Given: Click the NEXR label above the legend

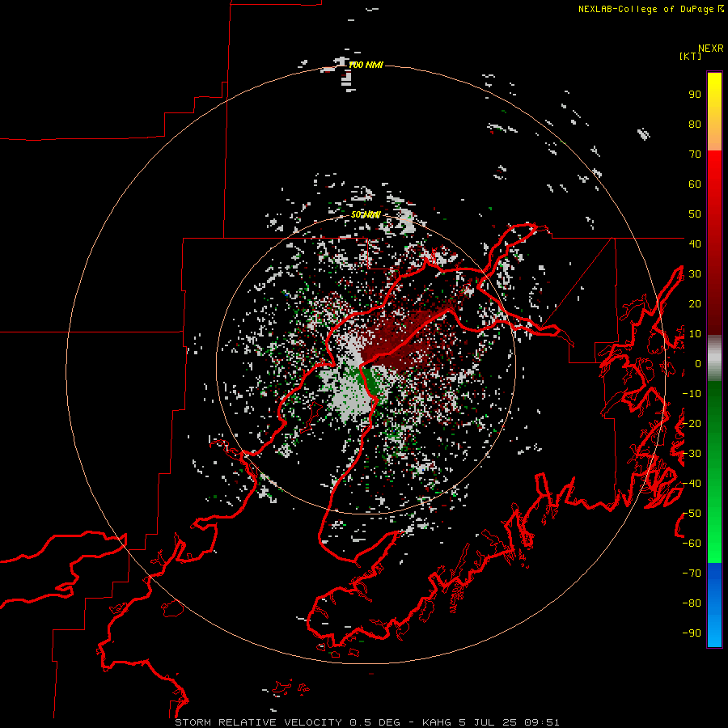Looking at the screenshot, I should pyautogui.click(x=711, y=49).
